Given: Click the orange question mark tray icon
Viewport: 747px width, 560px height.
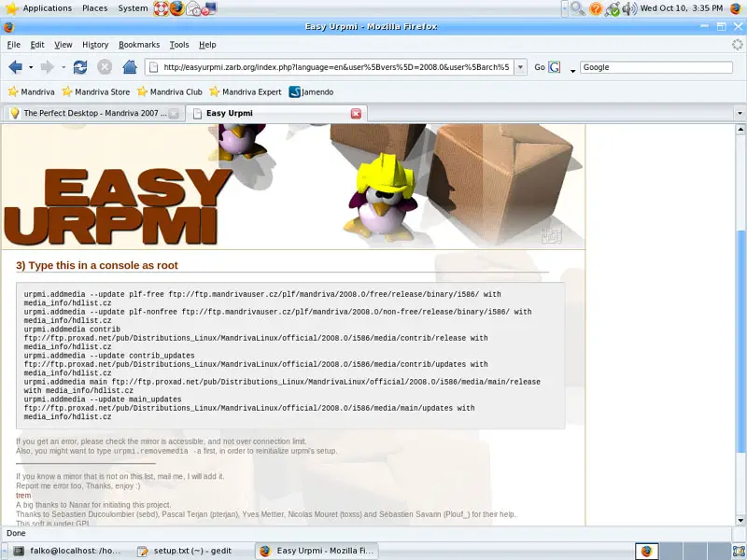Looking at the screenshot, I should 596,8.
